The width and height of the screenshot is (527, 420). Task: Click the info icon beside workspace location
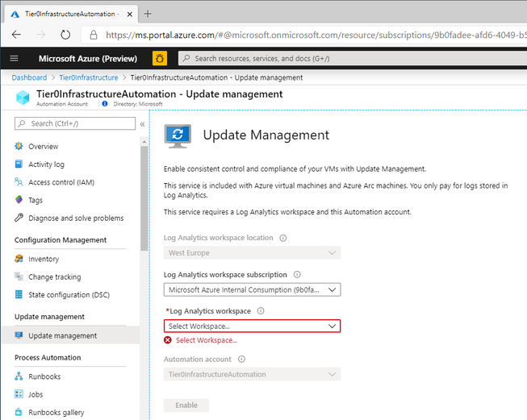point(283,238)
